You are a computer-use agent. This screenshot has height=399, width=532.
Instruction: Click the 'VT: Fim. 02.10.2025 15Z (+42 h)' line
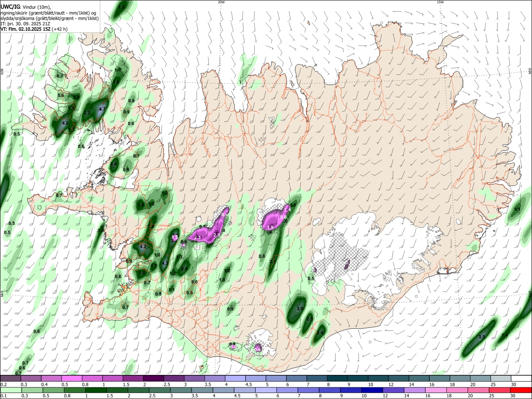click(x=34, y=29)
